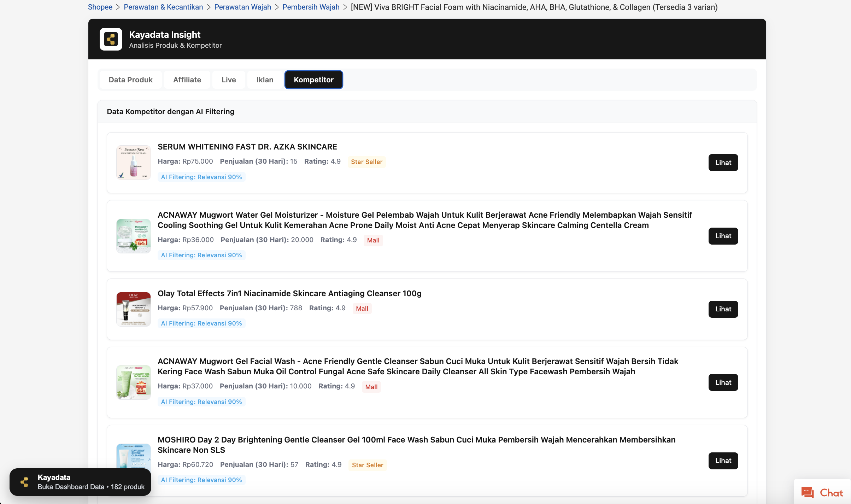The image size is (851, 504).
Task: Switch to the Iklan tab
Action: (x=265, y=80)
